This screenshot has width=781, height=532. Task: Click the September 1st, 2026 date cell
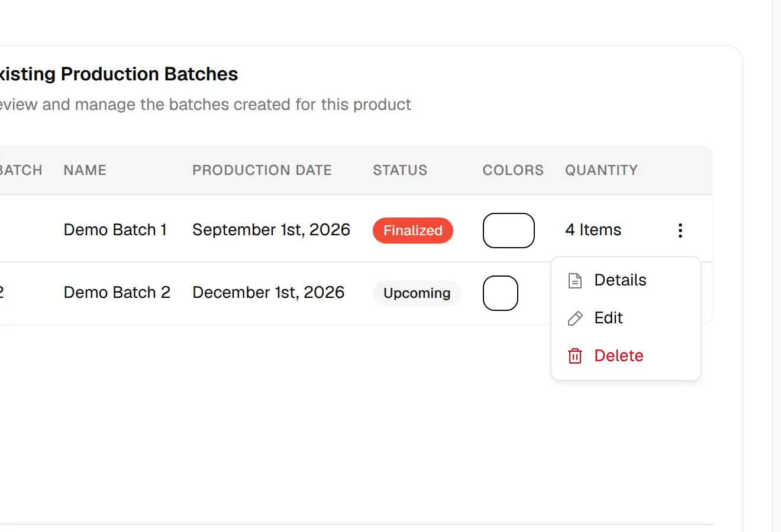pos(272,230)
